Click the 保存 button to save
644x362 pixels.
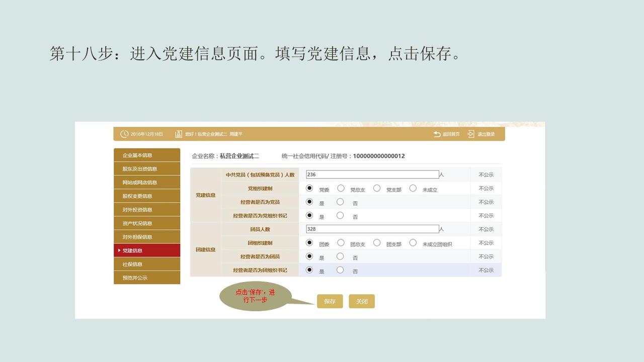click(x=330, y=301)
